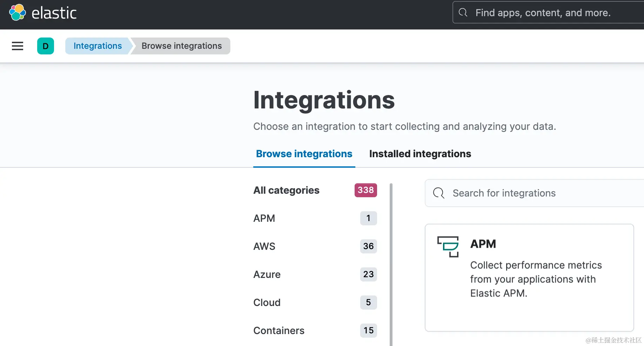
Task: Click the integrations search magnifier icon
Action: [x=438, y=193]
